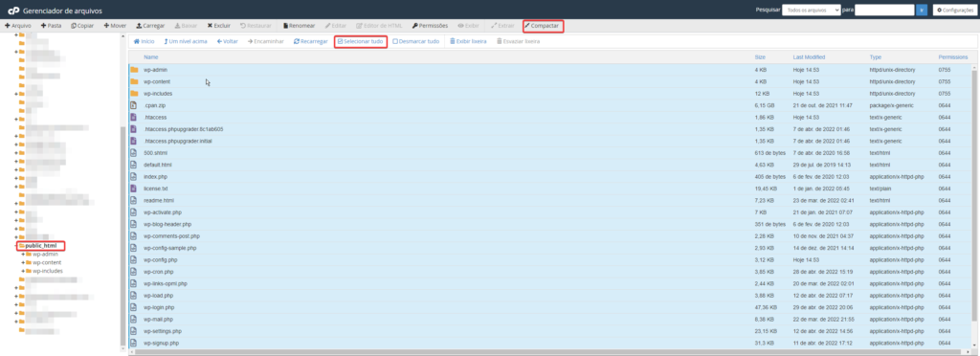Image resolution: width=980 pixels, height=356 pixels.
Task: Navigate back with Voltar
Action: click(228, 41)
